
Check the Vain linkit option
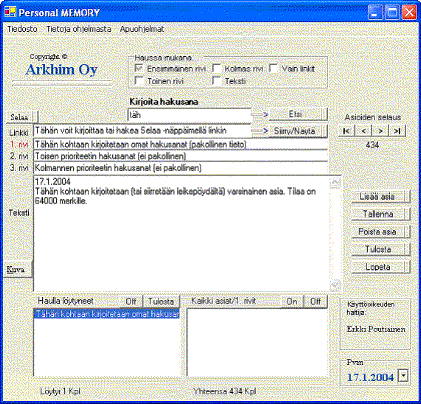[x=274, y=69]
